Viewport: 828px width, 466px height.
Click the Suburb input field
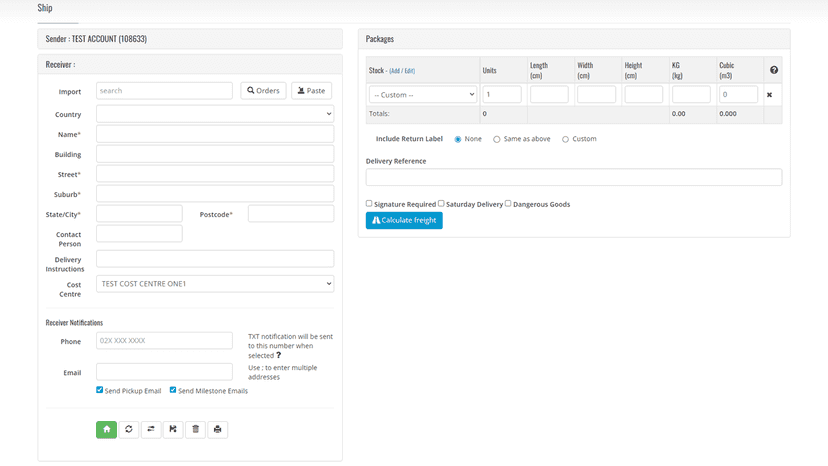(x=215, y=194)
